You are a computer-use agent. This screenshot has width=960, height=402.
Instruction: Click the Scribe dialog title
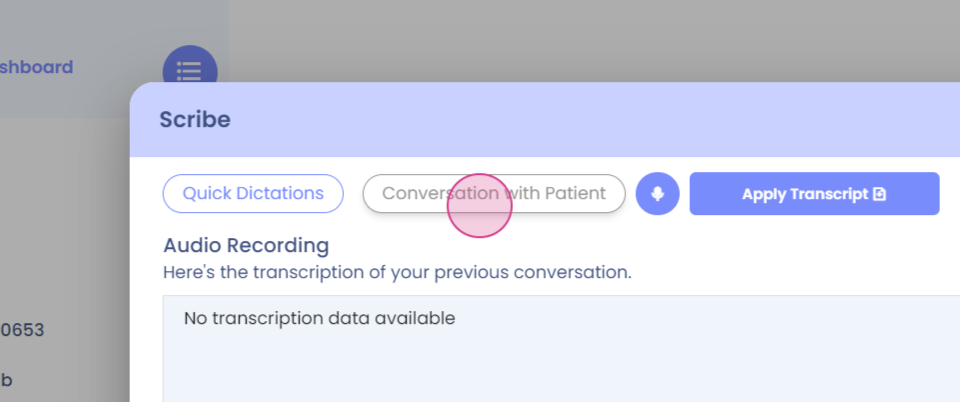pyautogui.click(x=195, y=120)
